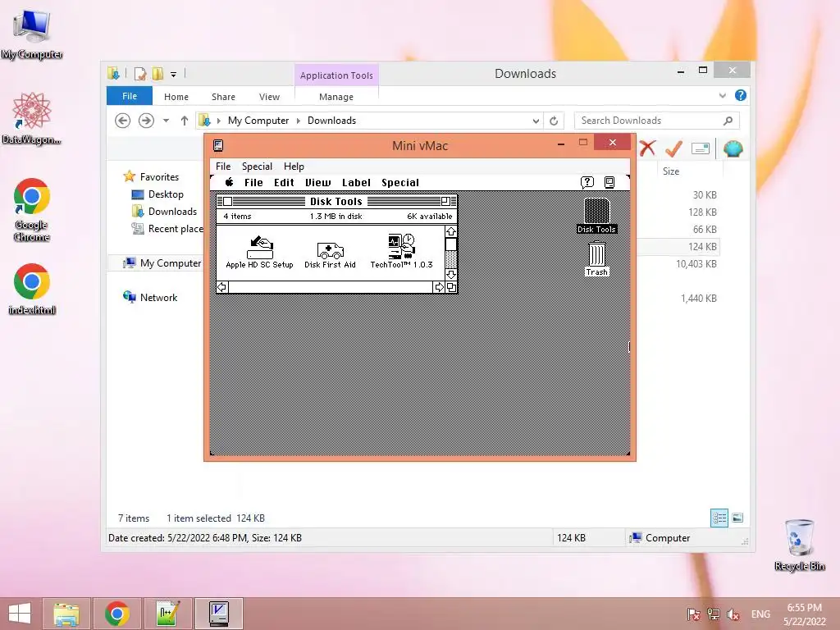The image size is (840, 630).
Task: Go forward in Downloads explorer
Action: pos(146,121)
